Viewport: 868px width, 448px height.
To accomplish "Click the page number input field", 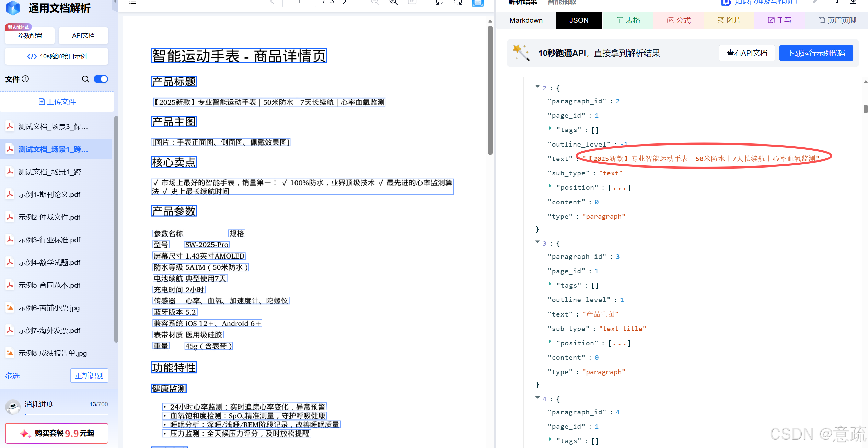I will (299, 2).
